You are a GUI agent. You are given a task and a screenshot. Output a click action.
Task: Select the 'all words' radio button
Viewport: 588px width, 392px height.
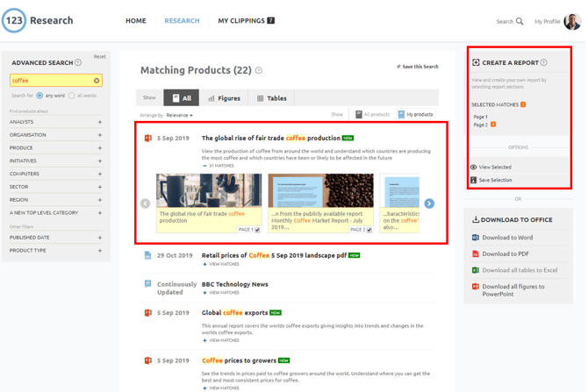pyautogui.click(x=72, y=96)
